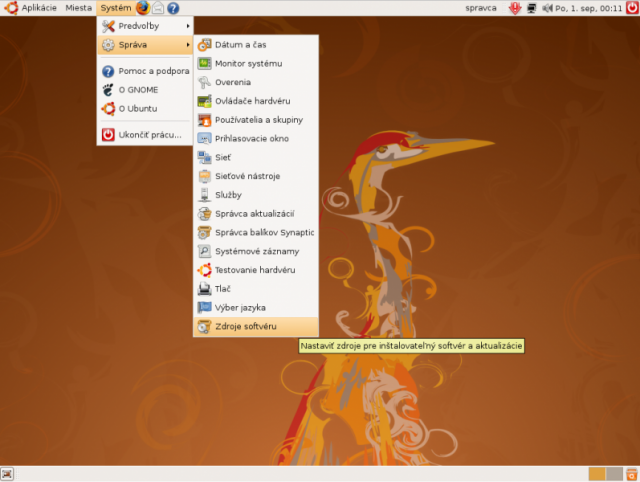Open the Miesta menu
This screenshot has width=640, height=482.
78,8
